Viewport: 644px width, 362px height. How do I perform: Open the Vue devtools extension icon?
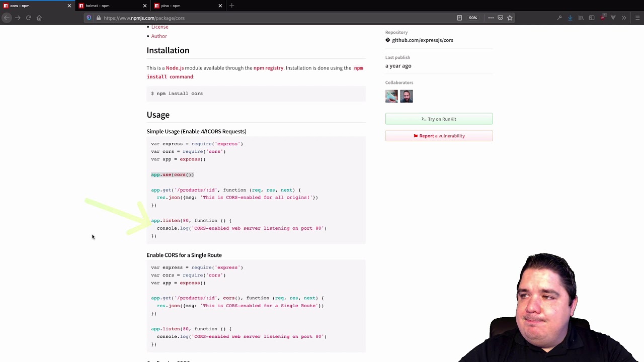point(613,18)
